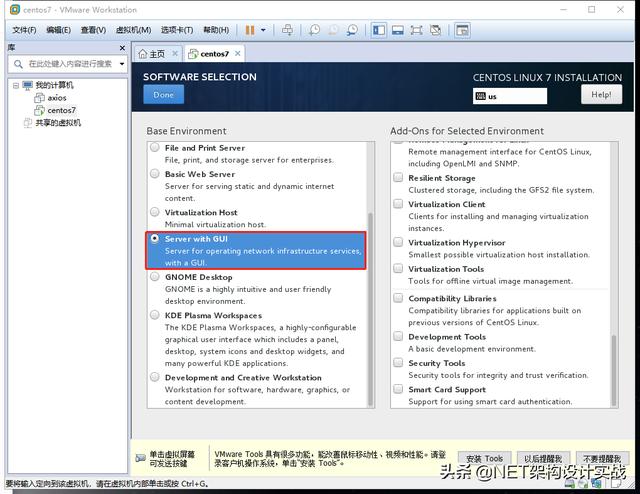This screenshot has height=494, width=640.
Task: Close the centos7 tab
Action: 238,53
